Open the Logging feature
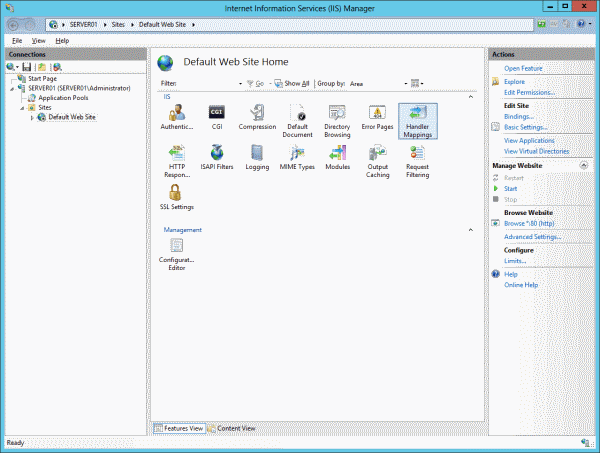The width and height of the screenshot is (600, 453). point(257,157)
